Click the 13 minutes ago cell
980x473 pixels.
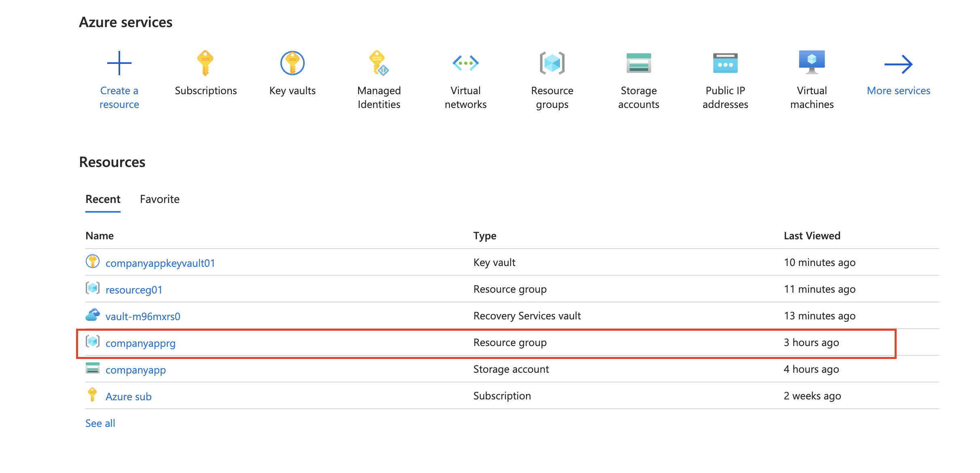820,316
